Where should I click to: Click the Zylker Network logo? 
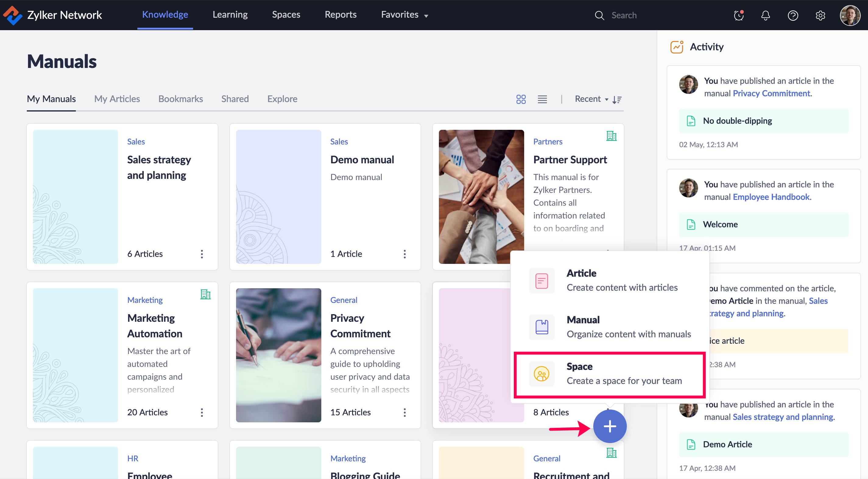pos(13,15)
